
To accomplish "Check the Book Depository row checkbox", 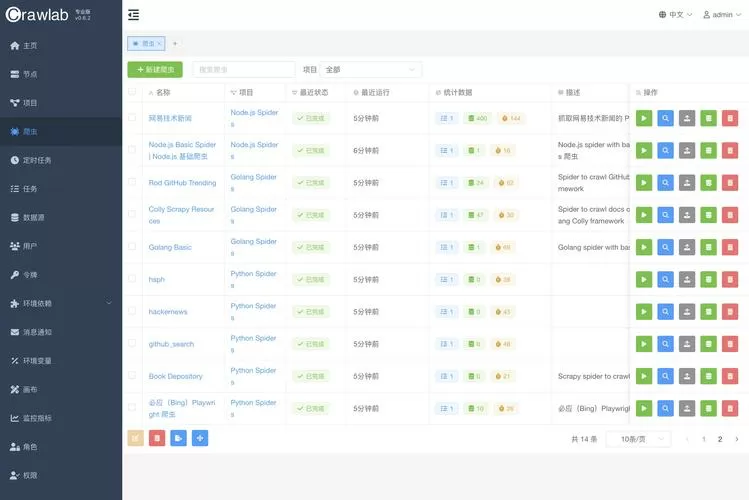I will (x=132, y=375).
